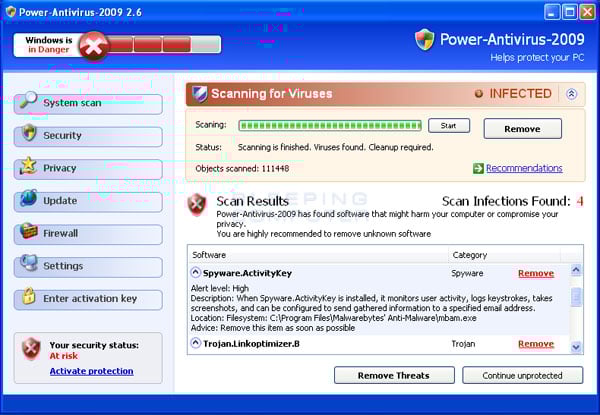Click the Power-Antivirus-2009 shield logo in header
The image size is (600, 415).
coord(425,40)
